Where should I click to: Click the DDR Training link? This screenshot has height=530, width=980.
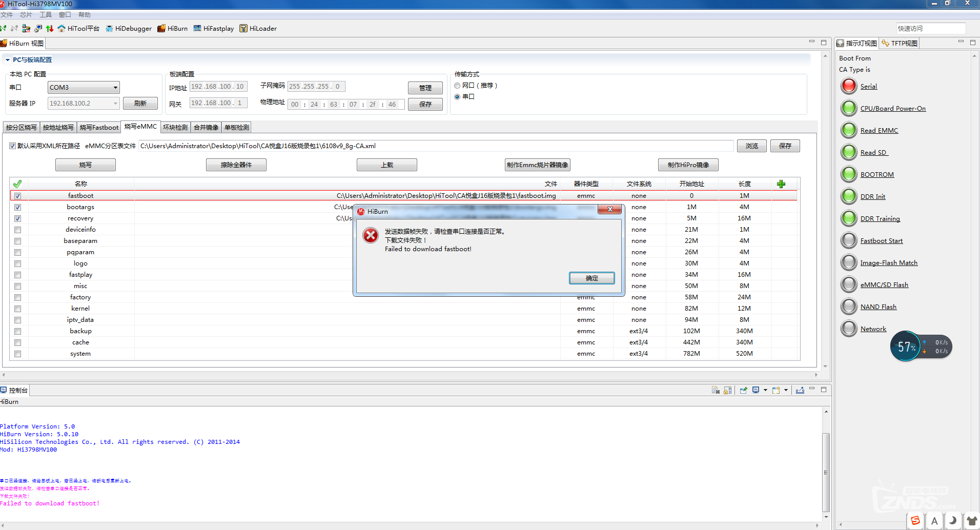[880, 218]
